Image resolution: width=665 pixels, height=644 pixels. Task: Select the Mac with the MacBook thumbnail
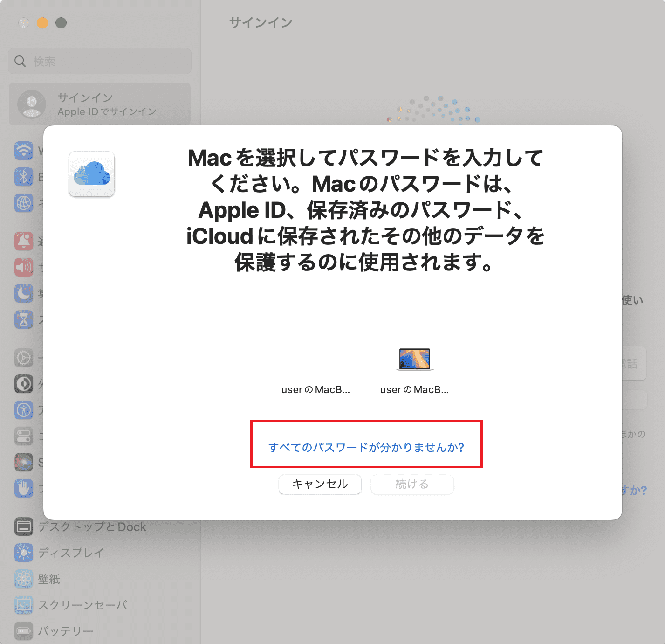pyautogui.click(x=414, y=371)
